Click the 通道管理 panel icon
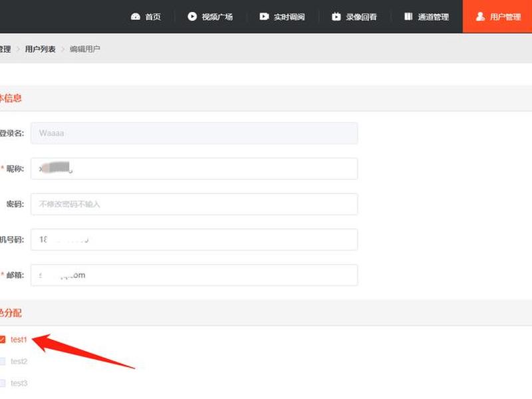The width and height of the screenshot is (532, 399). point(408,16)
